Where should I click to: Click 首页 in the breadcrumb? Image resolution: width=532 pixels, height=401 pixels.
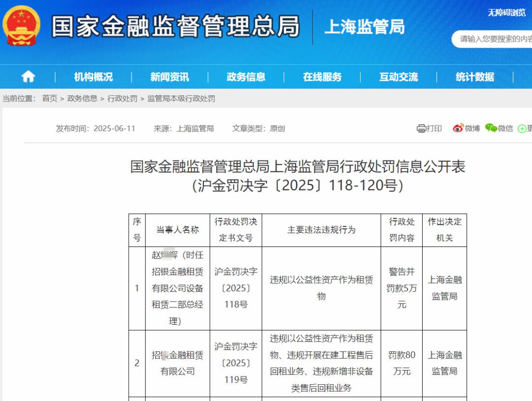[x=50, y=98]
